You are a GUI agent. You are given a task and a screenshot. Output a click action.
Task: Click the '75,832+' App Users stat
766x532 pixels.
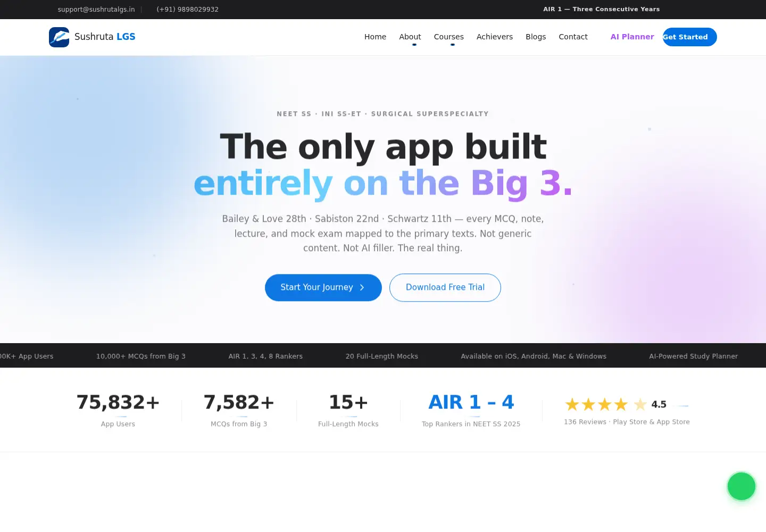point(118,402)
